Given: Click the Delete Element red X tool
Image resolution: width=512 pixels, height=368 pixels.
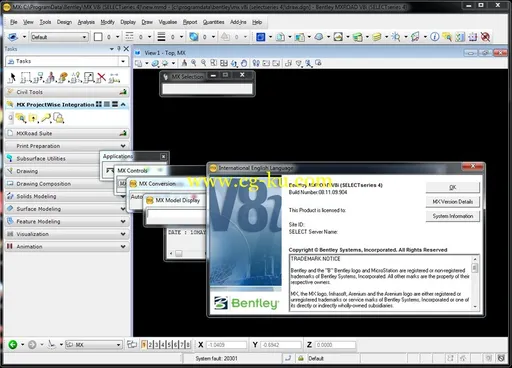Looking at the screenshot, I should tap(101, 78).
